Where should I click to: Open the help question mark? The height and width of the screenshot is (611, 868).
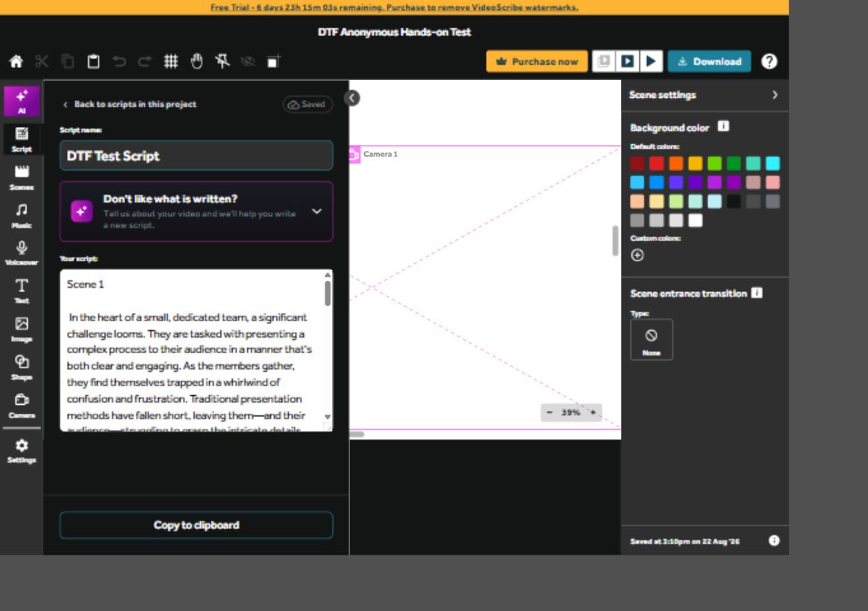(x=769, y=61)
